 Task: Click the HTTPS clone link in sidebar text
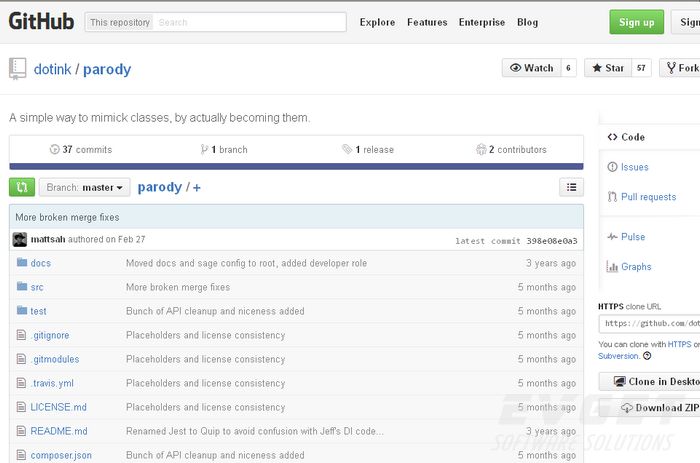(x=679, y=344)
